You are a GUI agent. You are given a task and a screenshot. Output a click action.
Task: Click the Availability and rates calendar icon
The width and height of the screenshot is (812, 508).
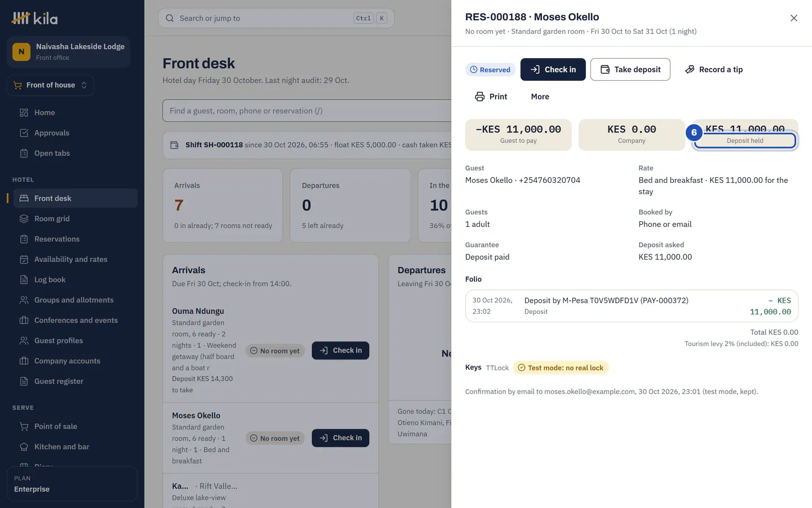pyautogui.click(x=24, y=259)
